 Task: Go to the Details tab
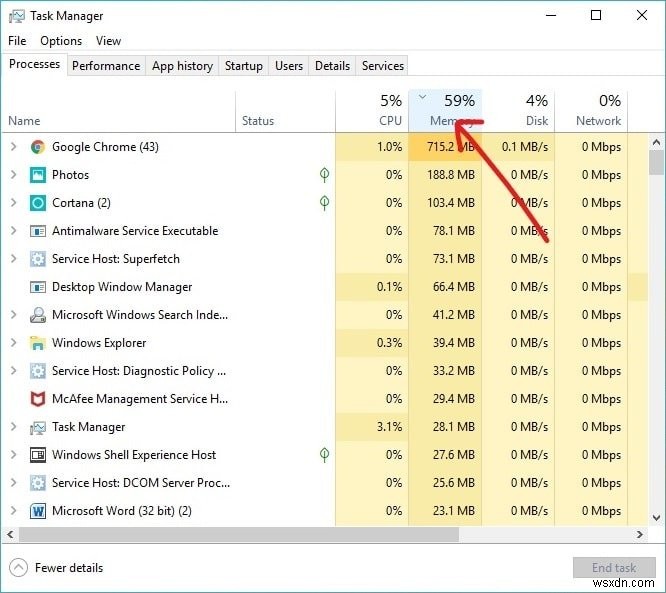click(x=333, y=66)
